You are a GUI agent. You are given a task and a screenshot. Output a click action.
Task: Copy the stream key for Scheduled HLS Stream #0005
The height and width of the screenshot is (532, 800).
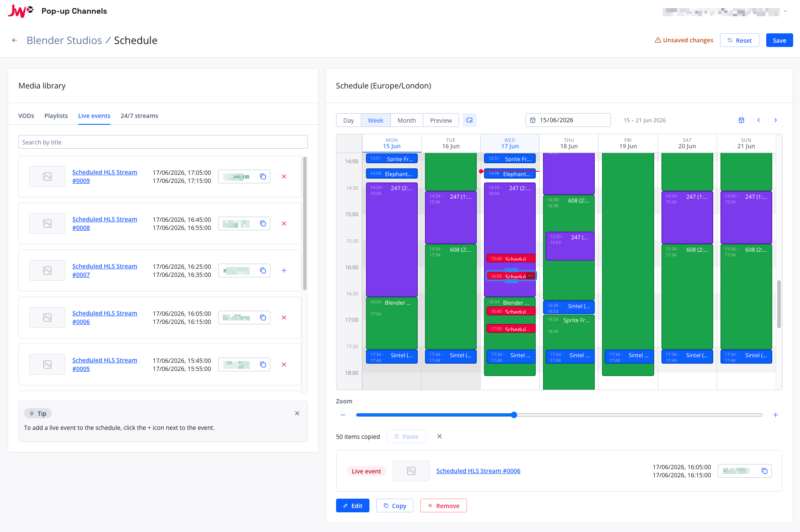point(263,364)
